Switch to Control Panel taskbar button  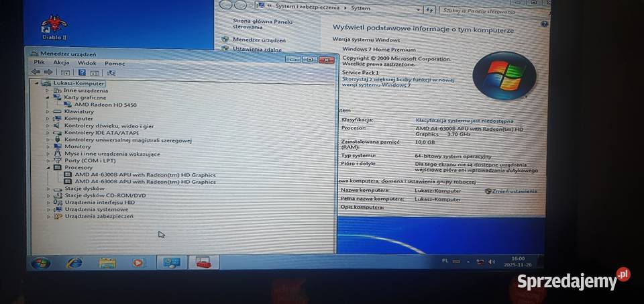(x=172, y=262)
